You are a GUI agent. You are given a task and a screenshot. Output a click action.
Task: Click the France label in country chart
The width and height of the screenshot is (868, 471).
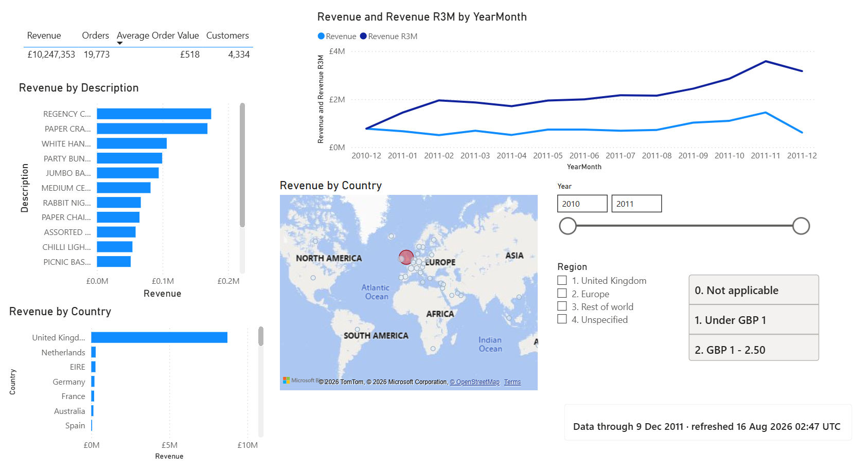click(73, 396)
